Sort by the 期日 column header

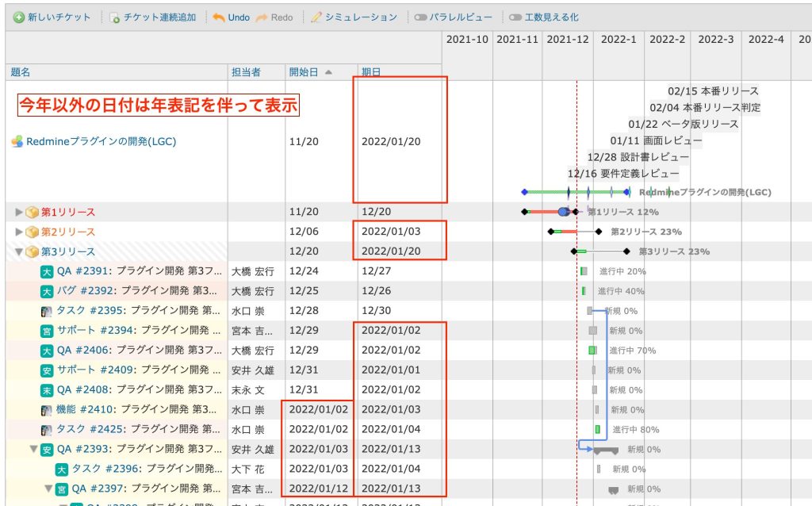click(371, 72)
